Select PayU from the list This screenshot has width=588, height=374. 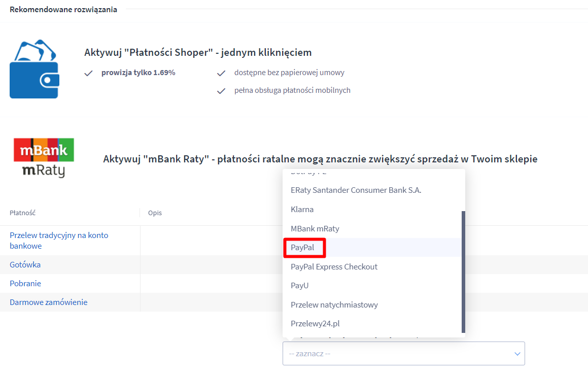[x=299, y=286]
